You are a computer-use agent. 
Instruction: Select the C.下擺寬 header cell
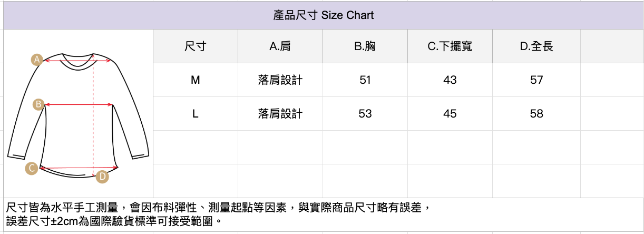point(450,46)
